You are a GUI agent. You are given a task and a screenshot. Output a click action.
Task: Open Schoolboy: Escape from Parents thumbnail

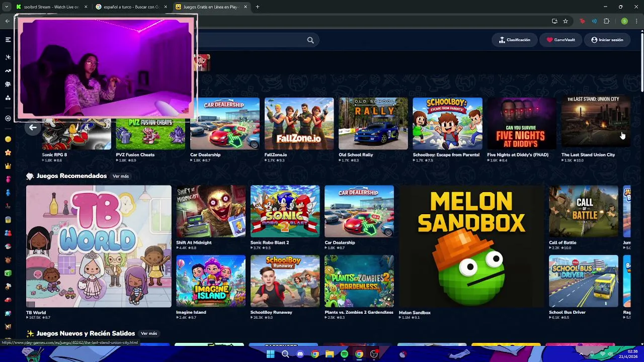447,124
